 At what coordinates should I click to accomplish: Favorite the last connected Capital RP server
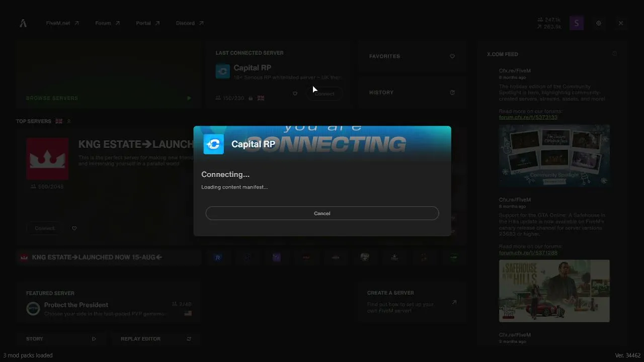point(295,94)
